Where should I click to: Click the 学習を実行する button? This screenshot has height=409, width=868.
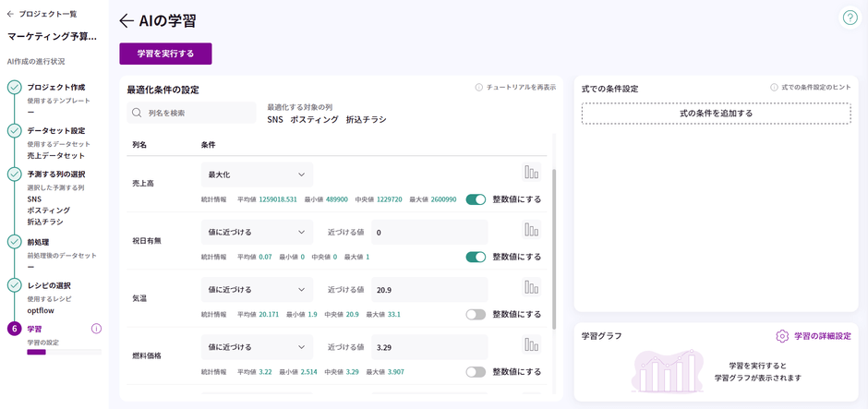165,54
